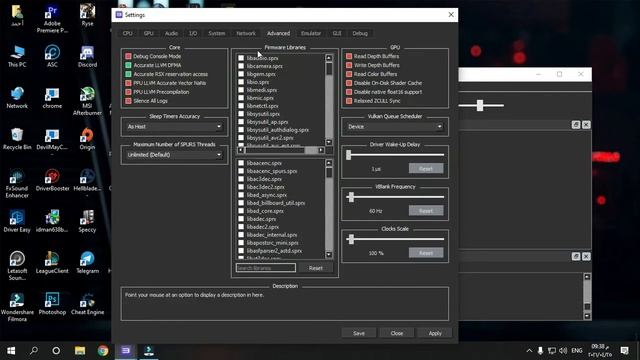Launch Telegram desktop shortcut

pos(87,262)
